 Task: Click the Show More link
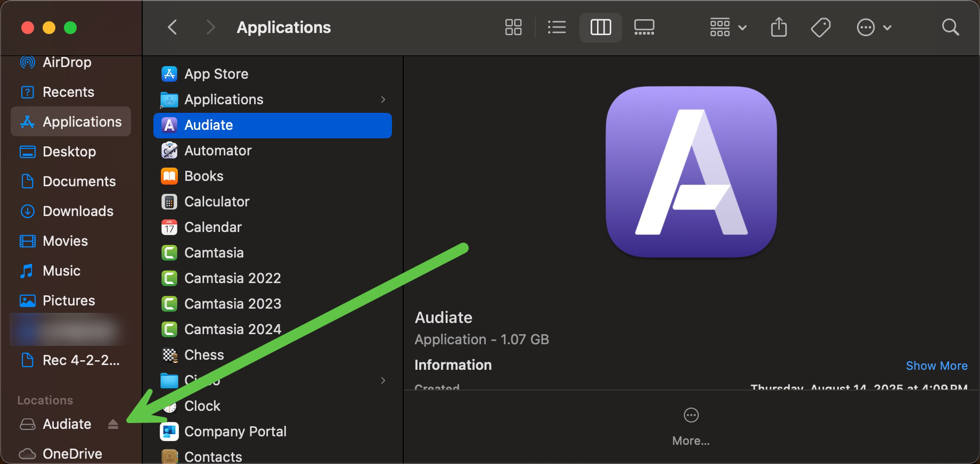pos(936,366)
